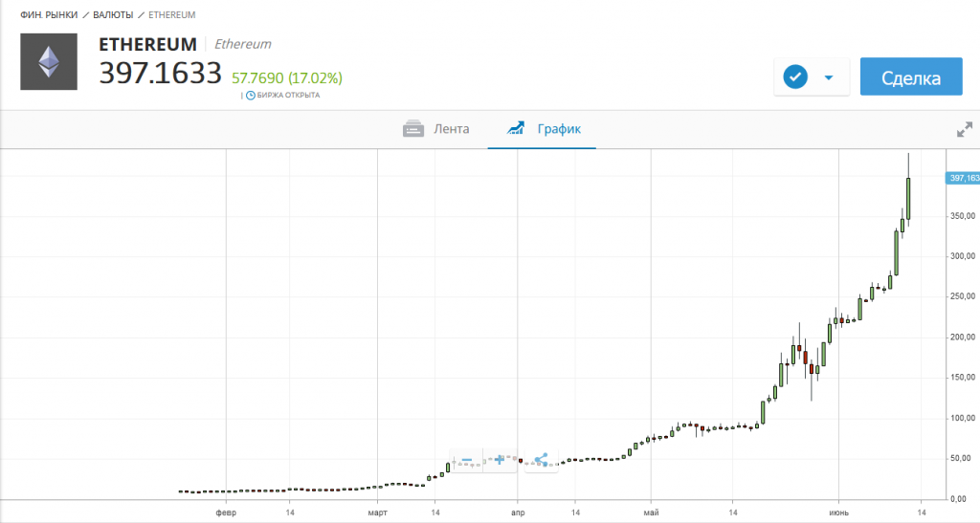Click the 300,00 price axis label
Screen dimensions: 980x523
pyautogui.click(x=963, y=256)
